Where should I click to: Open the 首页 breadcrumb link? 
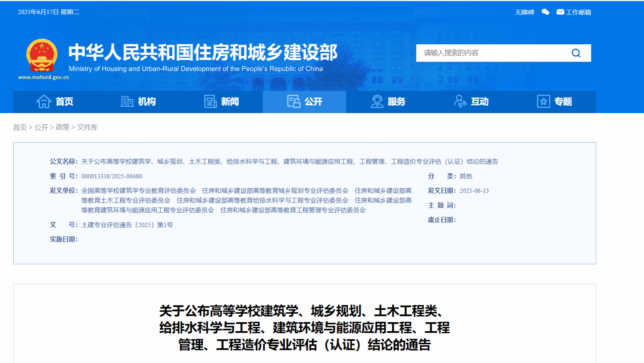tap(19, 127)
